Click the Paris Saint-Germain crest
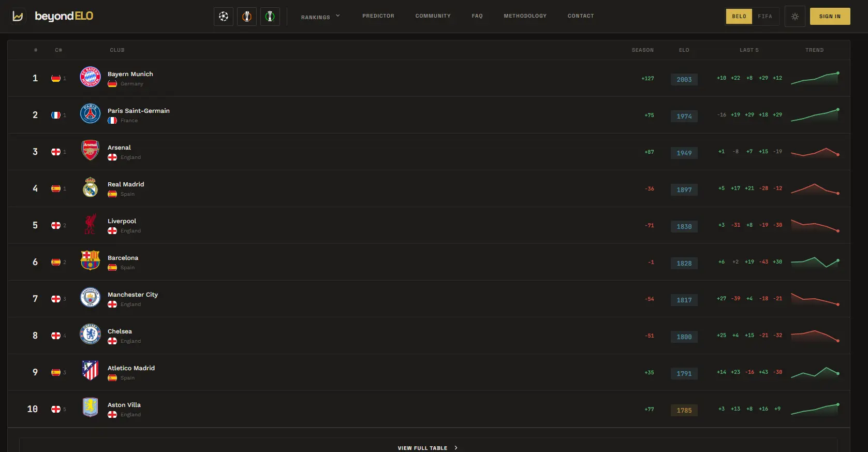868x452 pixels. click(x=90, y=114)
